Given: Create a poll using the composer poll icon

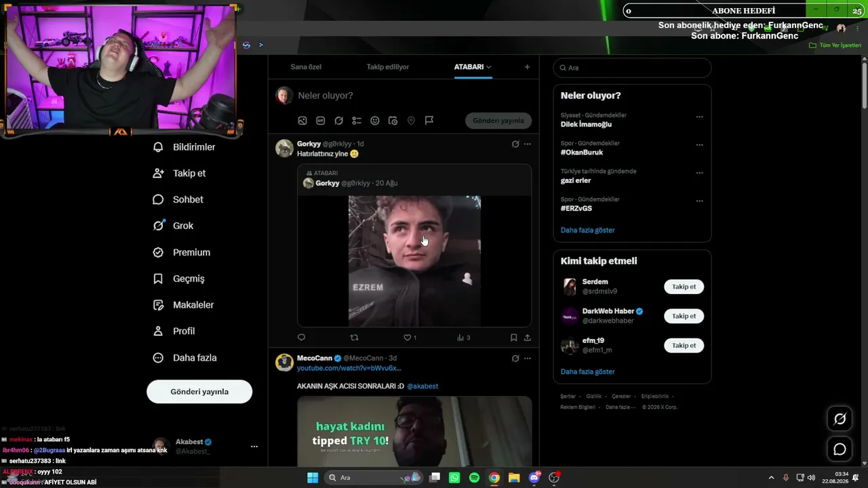Looking at the screenshot, I should coord(357,121).
